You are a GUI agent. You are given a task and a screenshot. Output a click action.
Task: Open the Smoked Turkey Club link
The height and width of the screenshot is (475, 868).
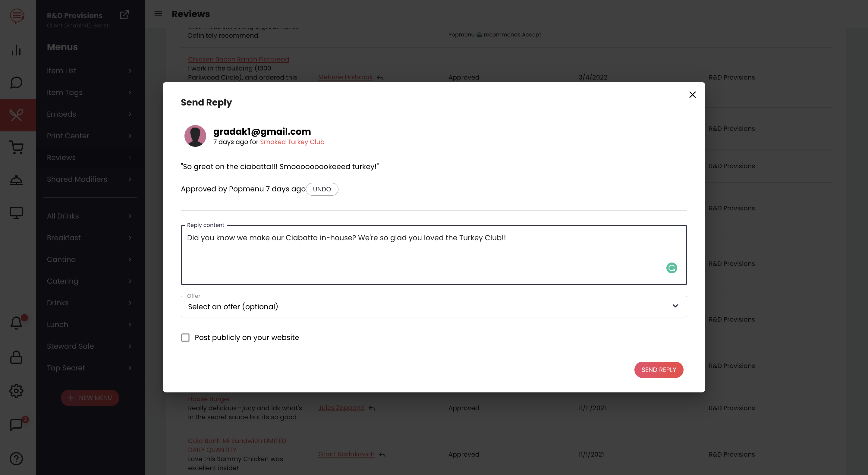292,142
